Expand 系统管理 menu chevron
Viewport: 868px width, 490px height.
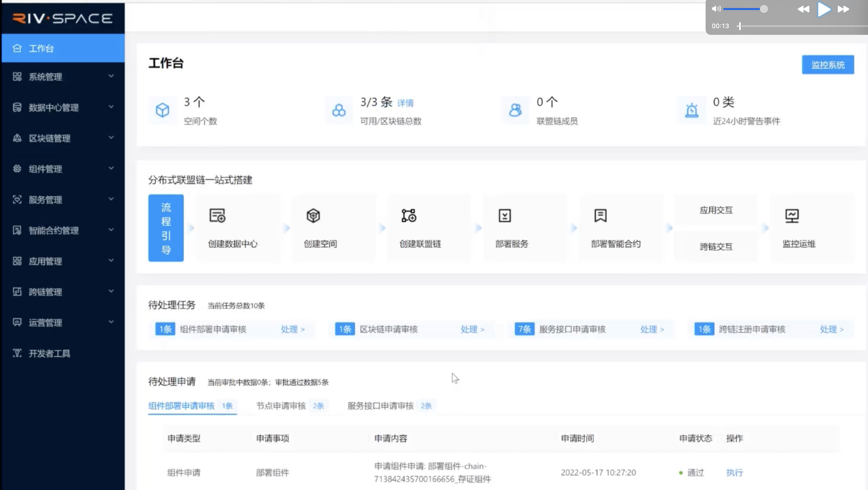111,76
